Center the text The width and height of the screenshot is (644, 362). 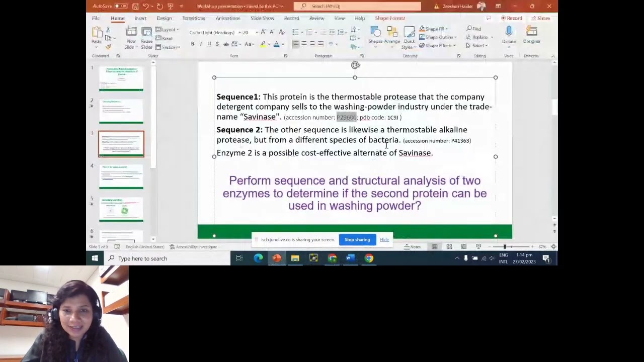(304, 44)
